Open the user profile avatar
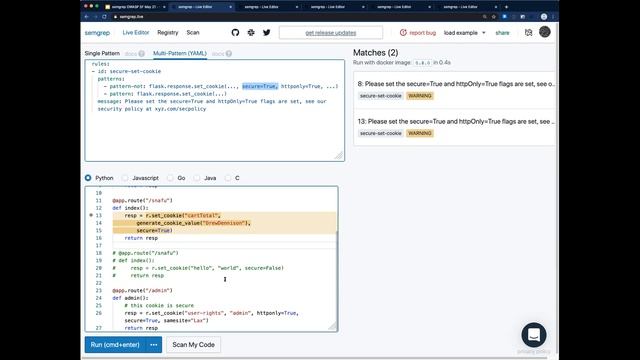 point(544,32)
